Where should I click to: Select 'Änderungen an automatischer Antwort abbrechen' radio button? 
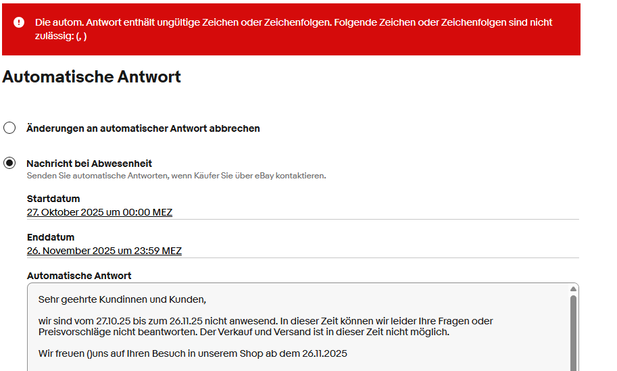coord(9,128)
